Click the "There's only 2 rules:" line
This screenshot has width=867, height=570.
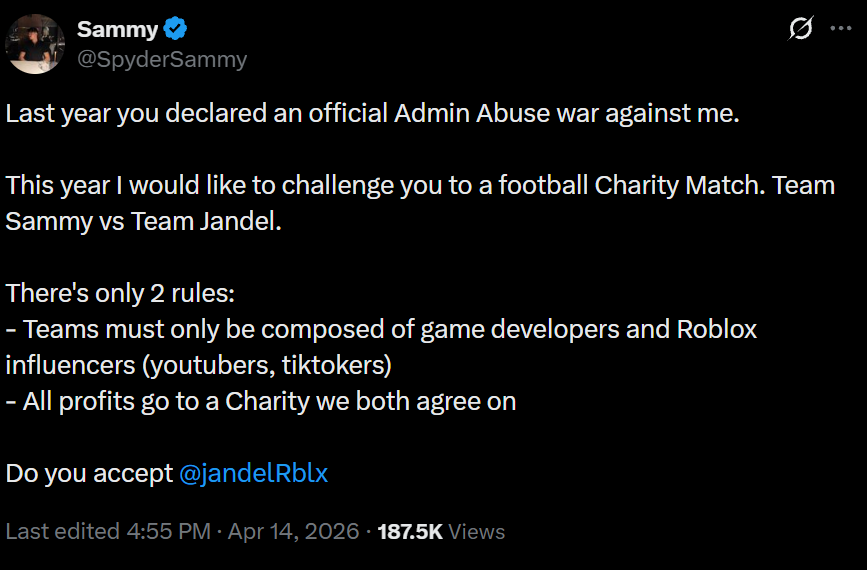[118, 293]
